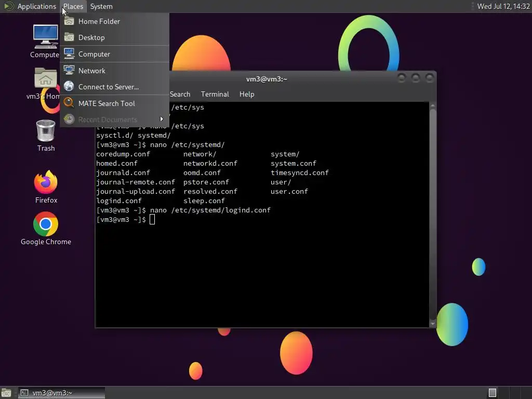Click networkd.conf in terminal output
Viewport: 532px width, 399px height.
click(210, 164)
